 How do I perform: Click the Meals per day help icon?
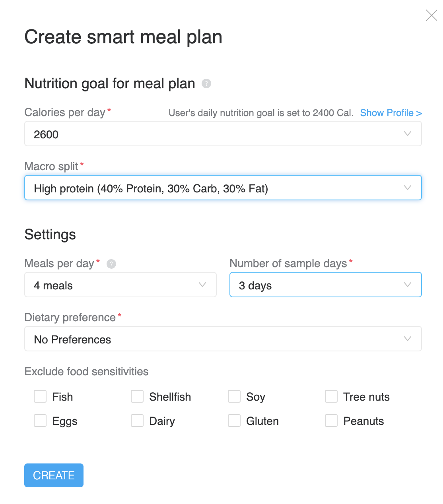pos(111,264)
